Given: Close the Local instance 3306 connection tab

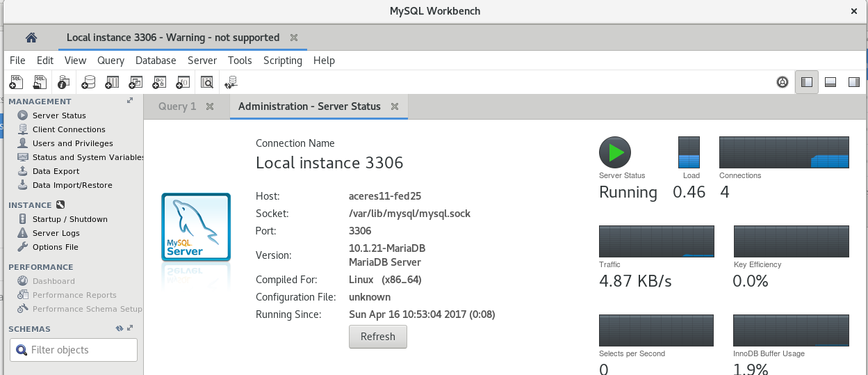Looking at the screenshot, I should 294,38.
